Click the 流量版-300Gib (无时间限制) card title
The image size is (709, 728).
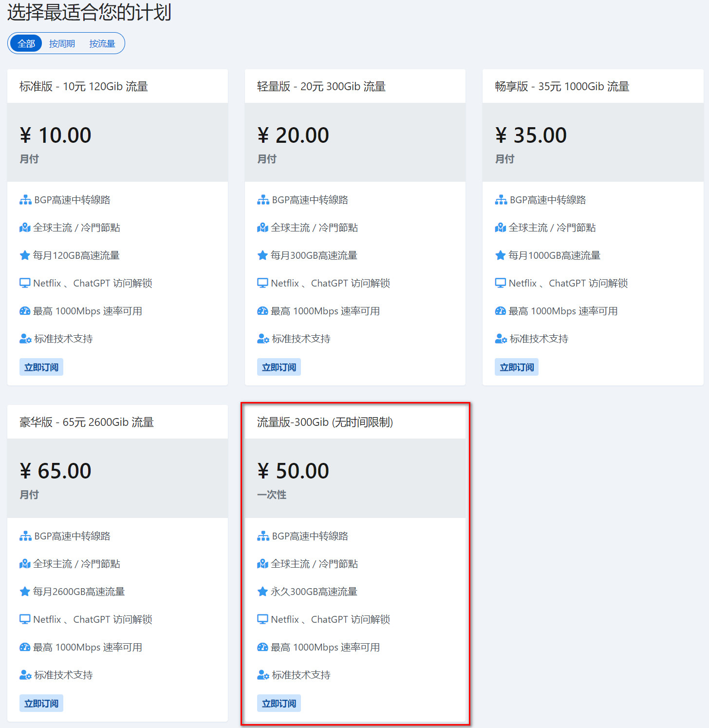pos(325,422)
